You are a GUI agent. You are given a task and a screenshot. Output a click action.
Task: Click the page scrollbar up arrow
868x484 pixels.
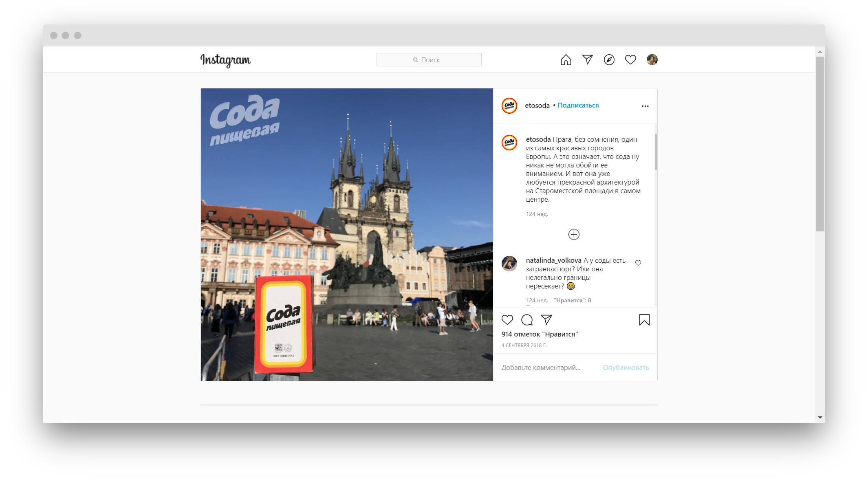820,52
